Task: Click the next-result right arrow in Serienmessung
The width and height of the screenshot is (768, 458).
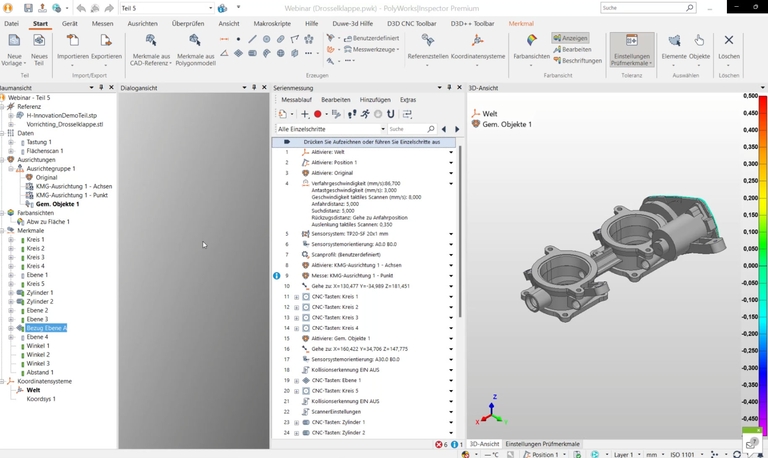Action: point(457,129)
